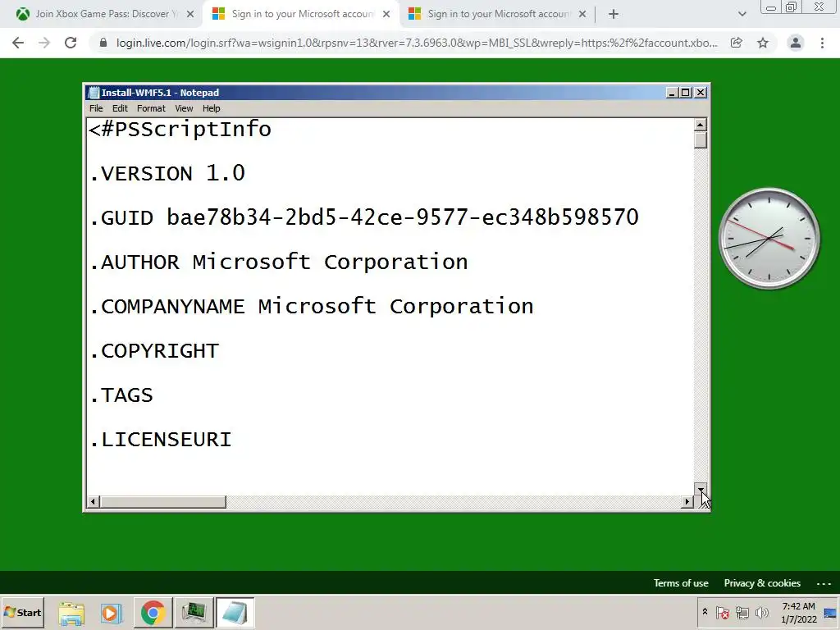Open the Notepad File menu
The width and height of the screenshot is (840, 630).
pos(96,108)
